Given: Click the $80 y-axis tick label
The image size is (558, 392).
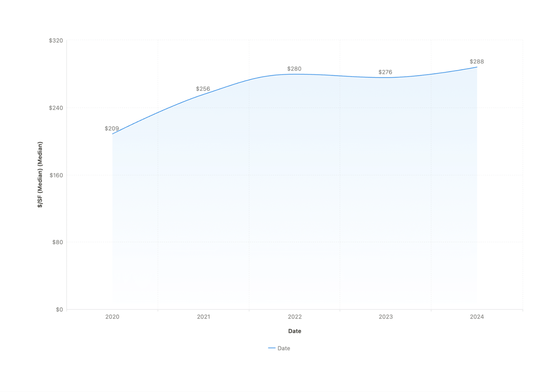Looking at the screenshot, I should [x=58, y=242].
